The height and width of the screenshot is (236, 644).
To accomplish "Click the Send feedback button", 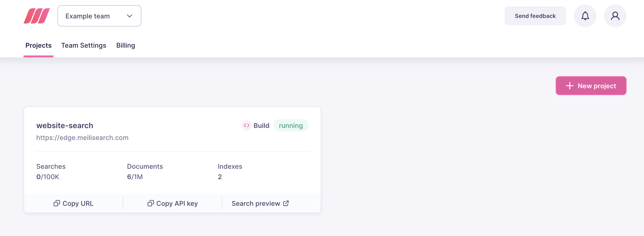I will (x=535, y=16).
